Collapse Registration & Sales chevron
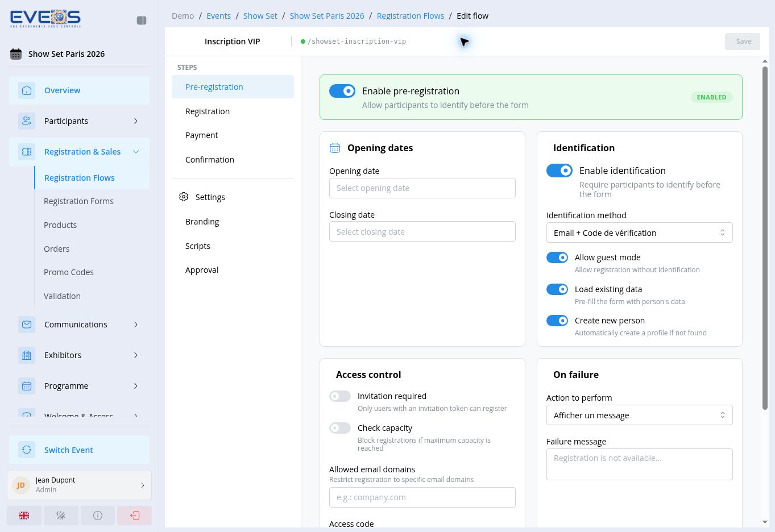The width and height of the screenshot is (775, 532). point(136,152)
